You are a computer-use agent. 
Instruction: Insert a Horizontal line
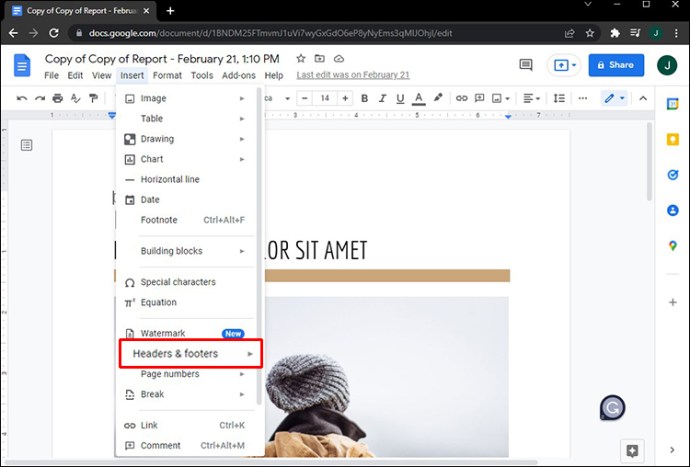(185, 179)
